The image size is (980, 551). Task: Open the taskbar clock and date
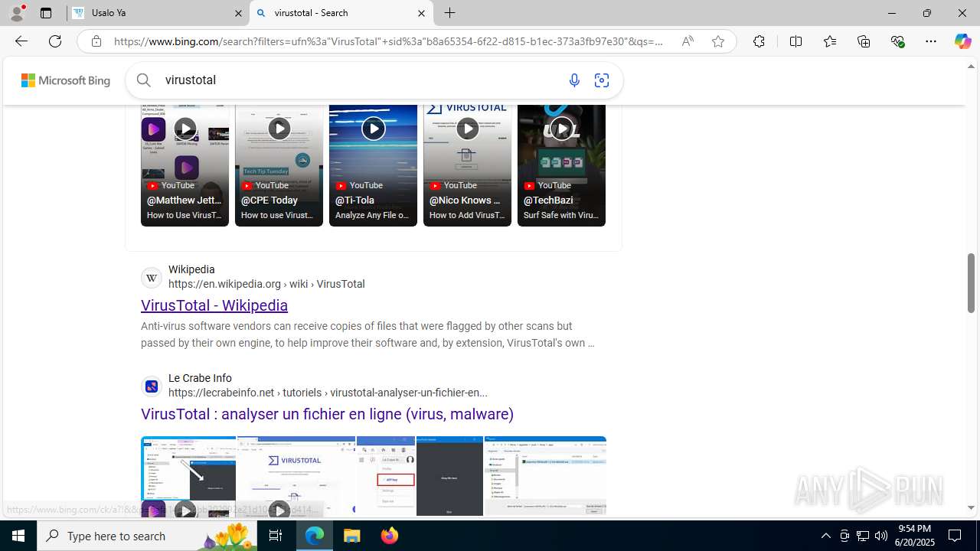[915, 536]
